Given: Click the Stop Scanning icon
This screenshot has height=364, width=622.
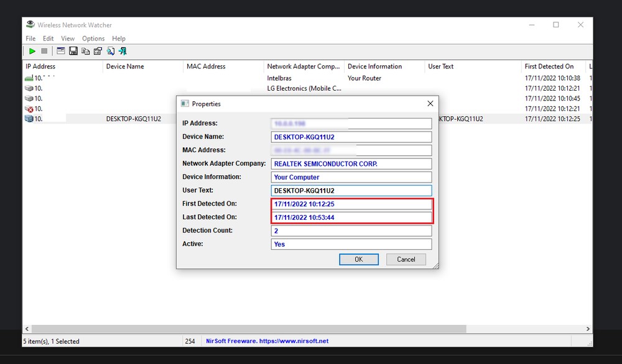Looking at the screenshot, I should pos(45,51).
